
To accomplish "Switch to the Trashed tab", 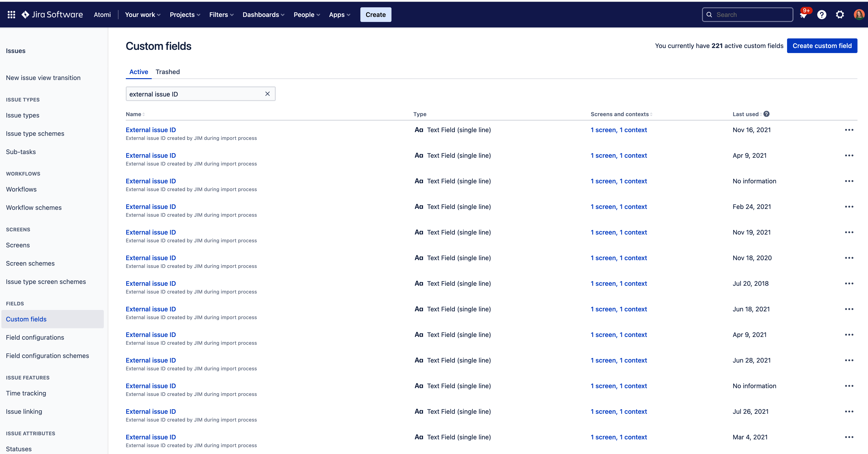I will (x=167, y=72).
